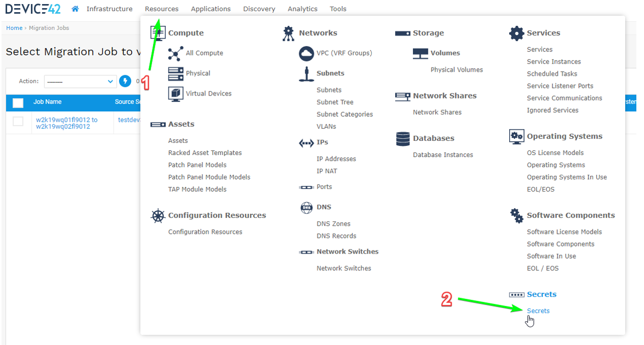Image resolution: width=644 pixels, height=345 pixels.
Task: Open the Action dropdown
Action: (x=80, y=81)
